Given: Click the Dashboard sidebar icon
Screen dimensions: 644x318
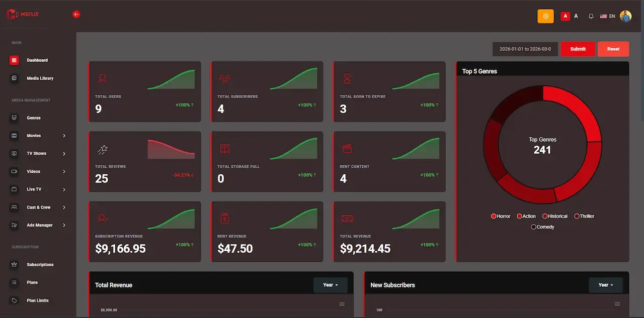Looking at the screenshot, I should coord(14,60).
